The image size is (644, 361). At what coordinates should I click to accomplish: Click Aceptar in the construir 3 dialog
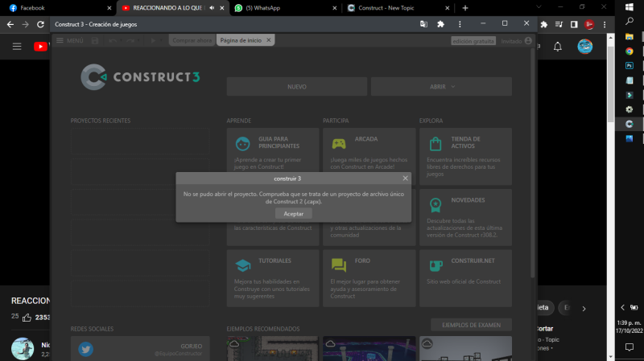click(293, 214)
